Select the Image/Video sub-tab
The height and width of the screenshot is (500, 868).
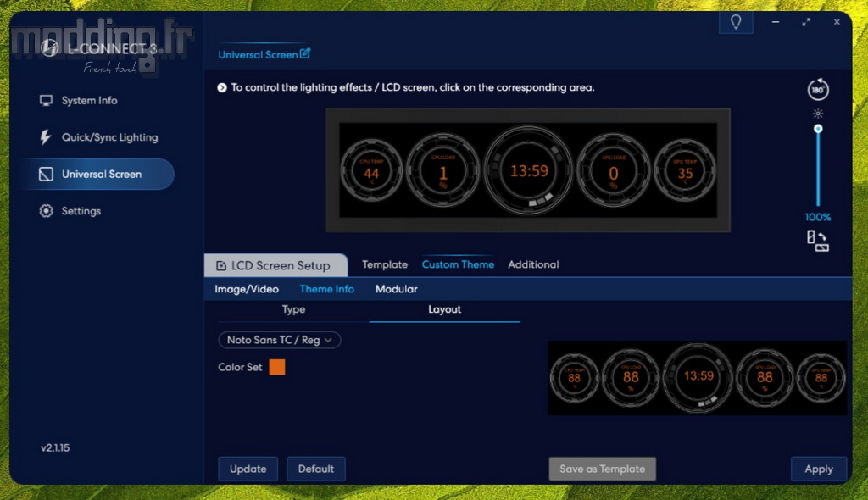coord(247,289)
